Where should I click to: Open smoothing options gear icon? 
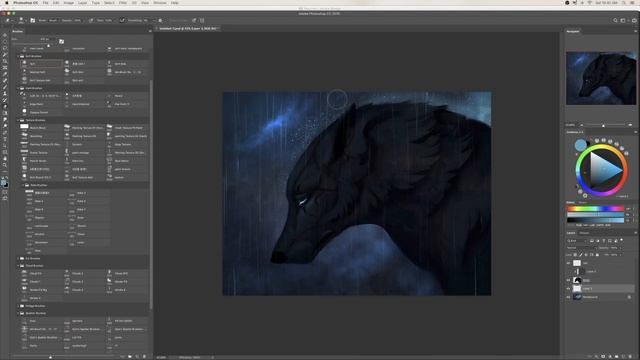tap(160, 20)
